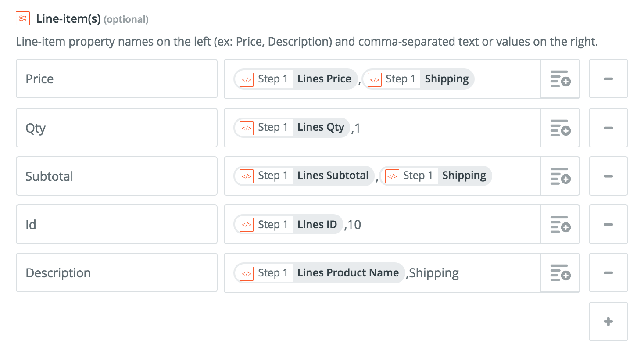The height and width of the screenshot is (351, 644).
Task: Remove the Price line-item row
Action: pos(608,79)
